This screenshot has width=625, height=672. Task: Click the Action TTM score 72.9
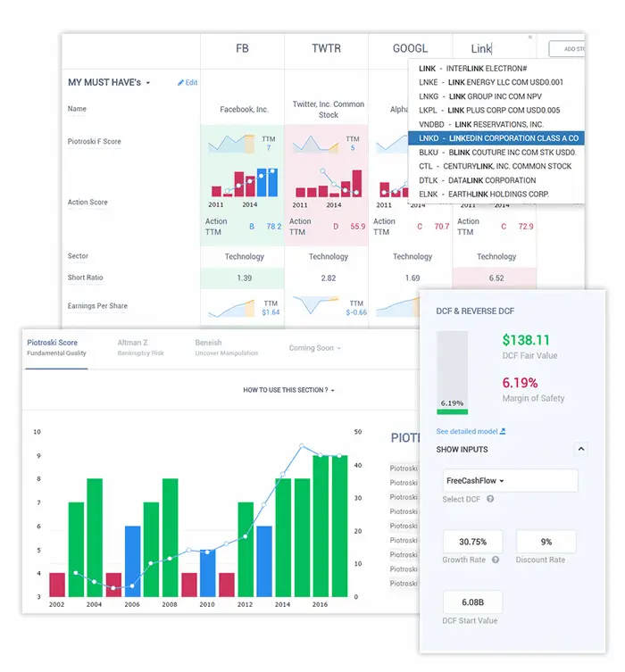(x=526, y=227)
